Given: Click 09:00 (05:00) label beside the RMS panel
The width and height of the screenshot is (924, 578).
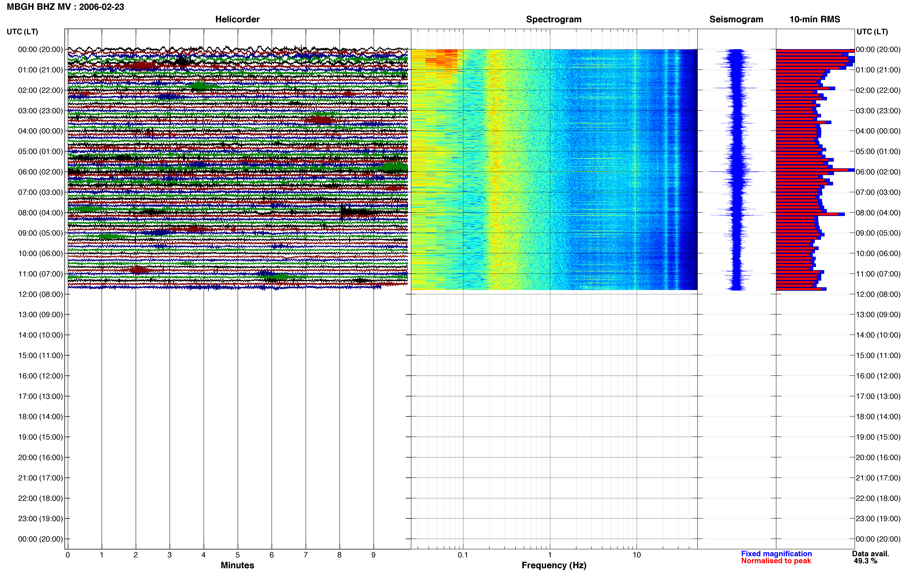Looking at the screenshot, I should pyautogui.click(x=878, y=233).
